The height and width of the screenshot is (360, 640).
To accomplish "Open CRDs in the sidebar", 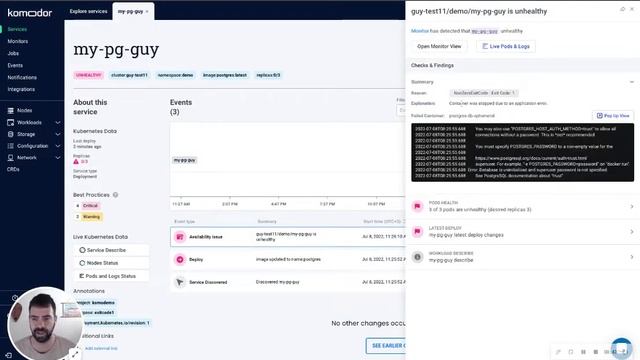I will click(13, 169).
